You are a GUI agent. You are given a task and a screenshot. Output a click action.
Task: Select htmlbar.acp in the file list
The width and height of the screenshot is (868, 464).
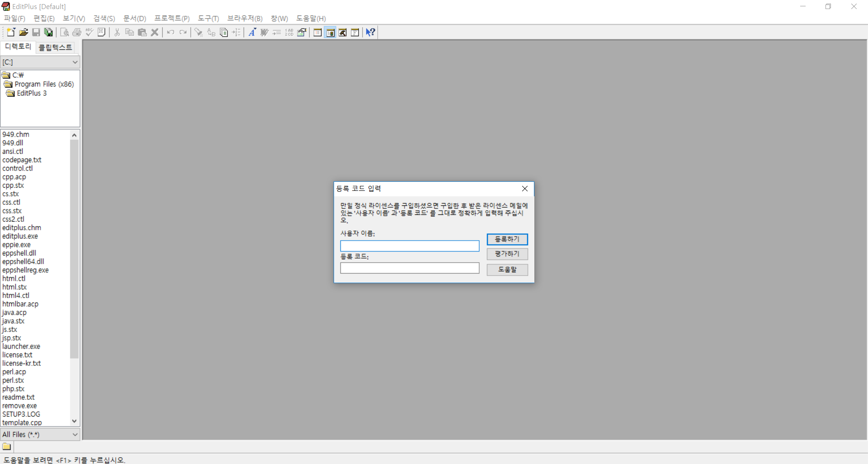pos(20,304)
